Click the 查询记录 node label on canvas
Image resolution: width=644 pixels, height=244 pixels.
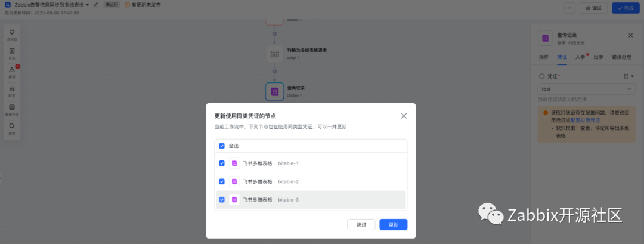pos(296,88)
